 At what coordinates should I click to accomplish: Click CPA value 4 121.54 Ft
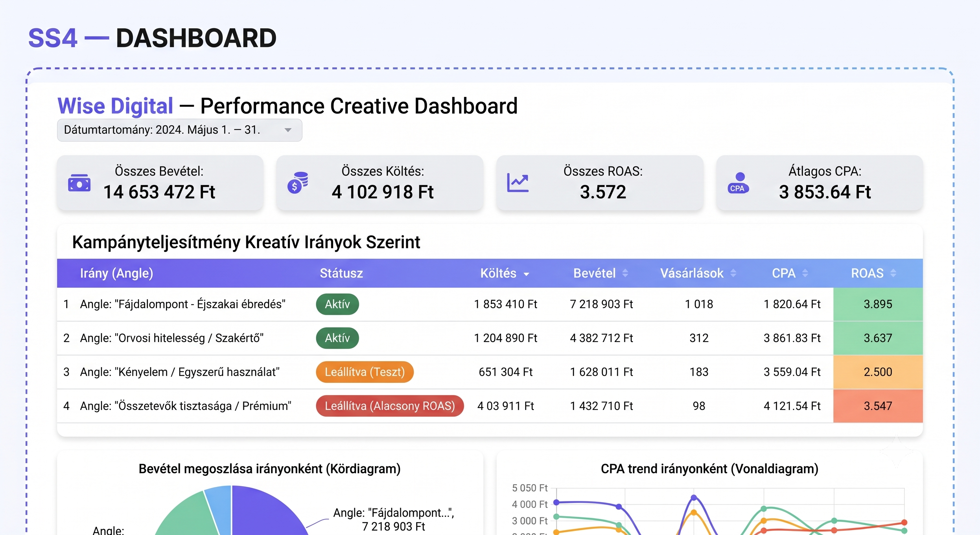pyautogui.click(x=792, y=406)
